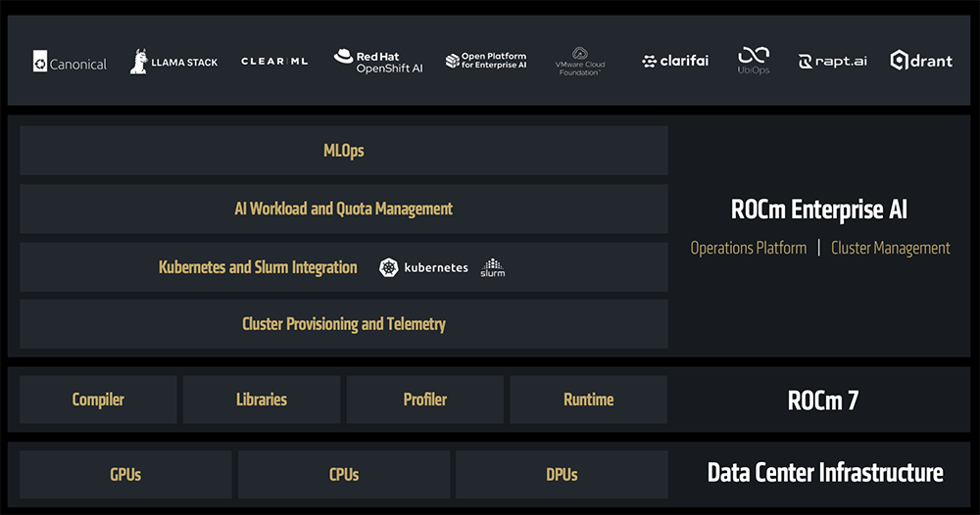Click the Kubernetes wheel icon

tap(389, 267)
